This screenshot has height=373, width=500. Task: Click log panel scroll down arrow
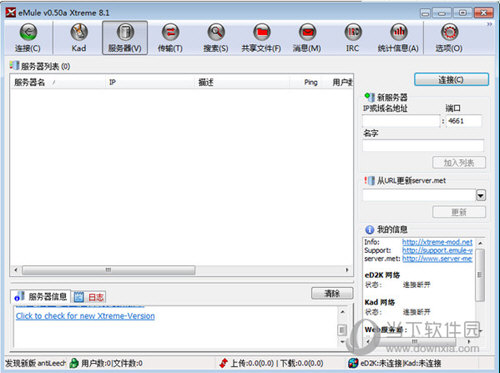[342, 342]
